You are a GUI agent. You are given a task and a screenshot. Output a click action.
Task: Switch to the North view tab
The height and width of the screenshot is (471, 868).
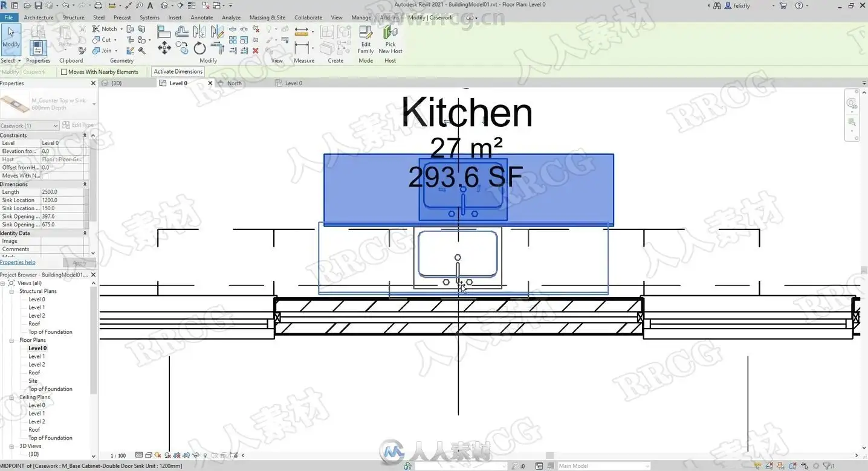(x=235, y=83)
